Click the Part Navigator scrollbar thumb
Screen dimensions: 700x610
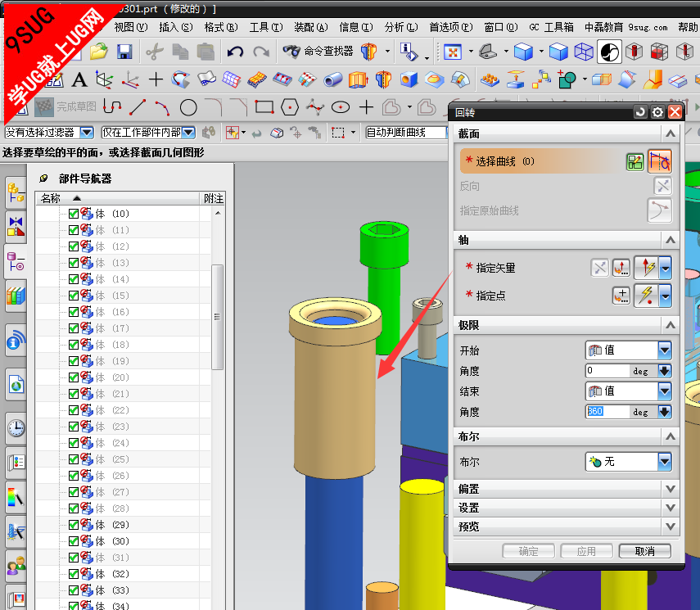click(217, 317)
